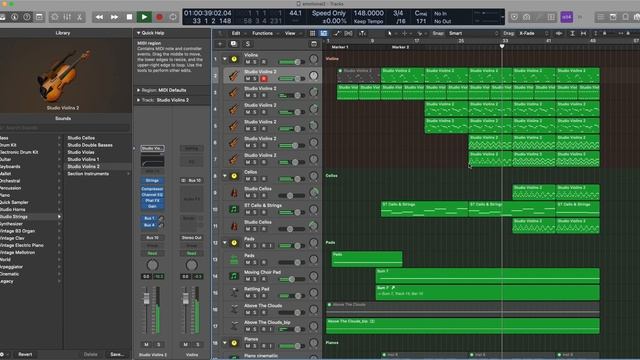Expand the Track: Studio Violins 2 section

coord(138,100)
